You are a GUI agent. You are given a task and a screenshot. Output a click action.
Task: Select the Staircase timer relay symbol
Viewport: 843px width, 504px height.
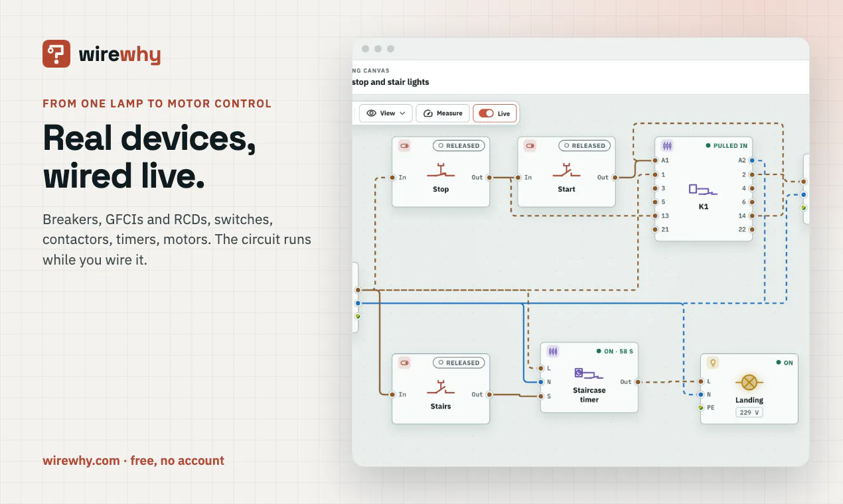(x=589, y=375)
